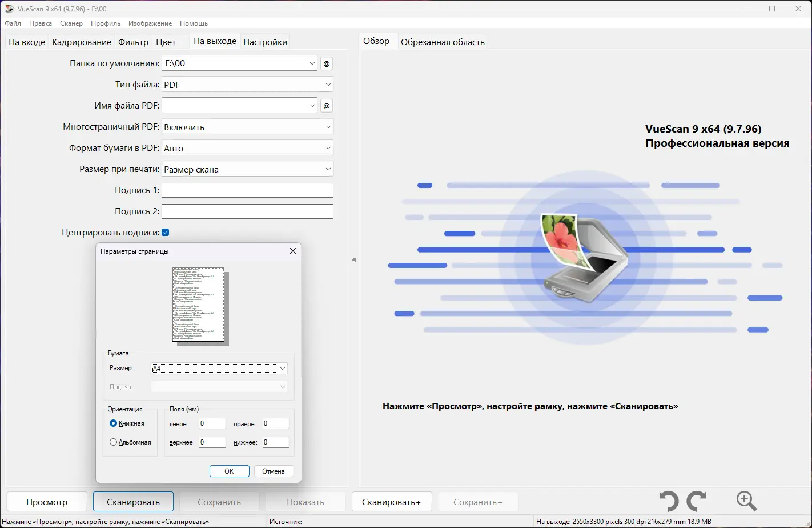Click the Имя файла PDF text field
Screen dimensions: 812x528
pos(235,106)
